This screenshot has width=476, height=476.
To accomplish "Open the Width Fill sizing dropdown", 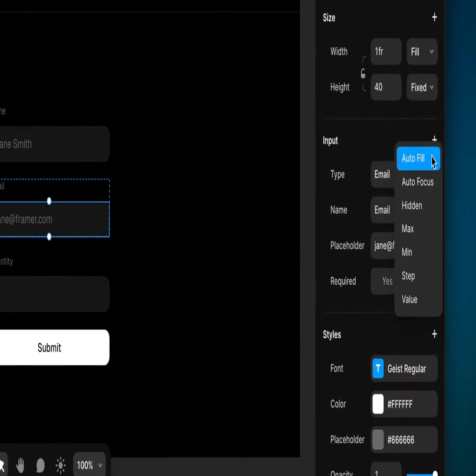I will pos(422,52).
